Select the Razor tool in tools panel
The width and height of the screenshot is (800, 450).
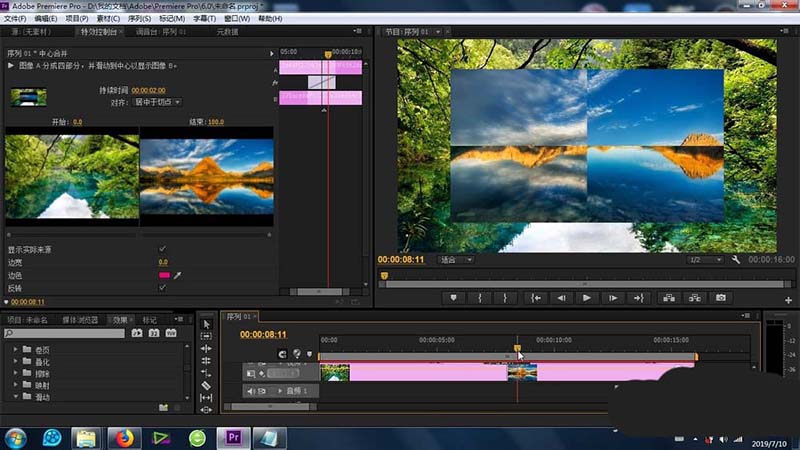point(206,385)
